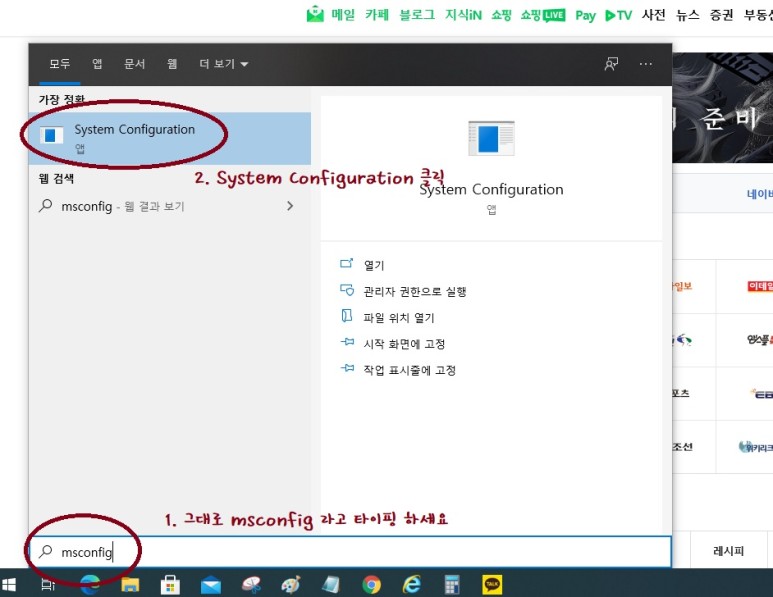Open Paint palette app from taskbar
Image resolution: width=773 pixels, height=597 pixels.
tap(291, 585)
